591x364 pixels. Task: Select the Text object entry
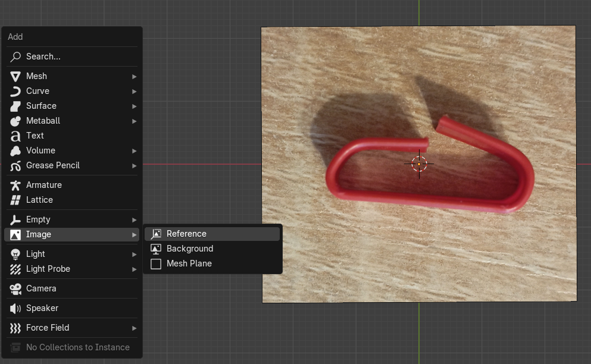point(35,136)
